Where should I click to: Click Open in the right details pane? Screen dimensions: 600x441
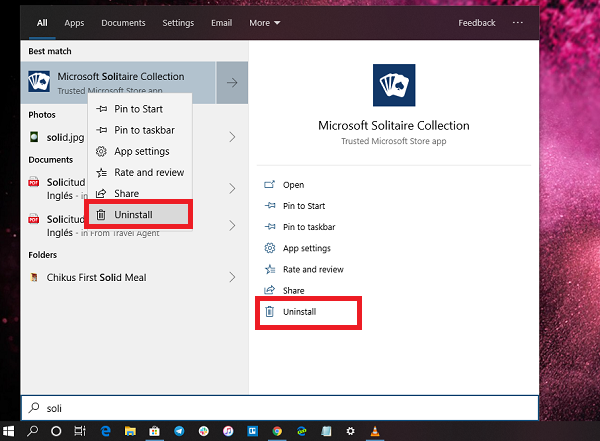293,185
